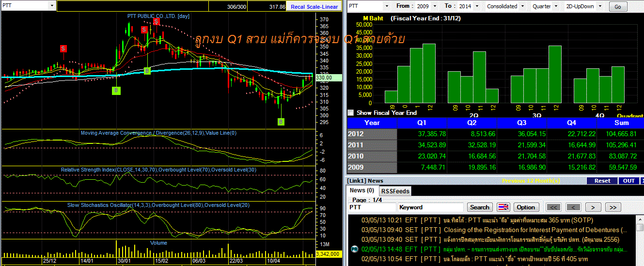The height and width of the screenshot is (266, 644).
Task: Switch to the RSSFeeds tab
Action: point(394,191)
